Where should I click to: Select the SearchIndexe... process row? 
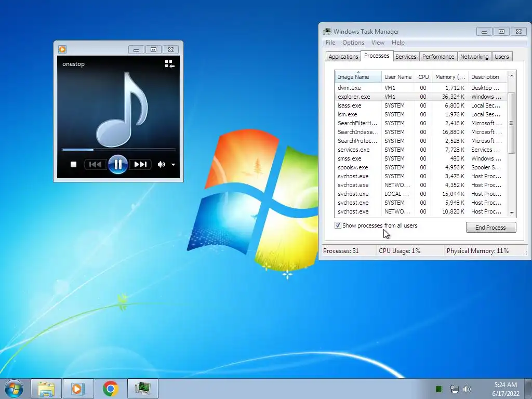tap(421, 131)
